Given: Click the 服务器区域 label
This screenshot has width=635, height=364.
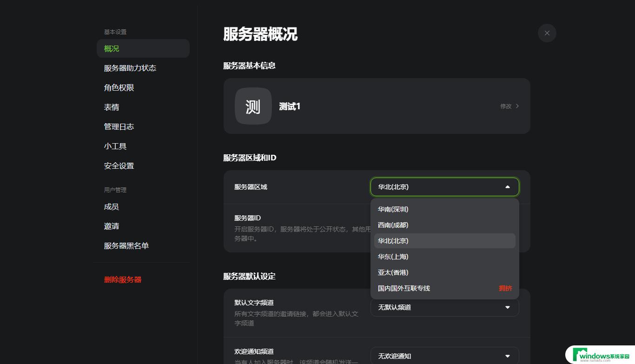Looking at the screenshot, I should 251,187.
